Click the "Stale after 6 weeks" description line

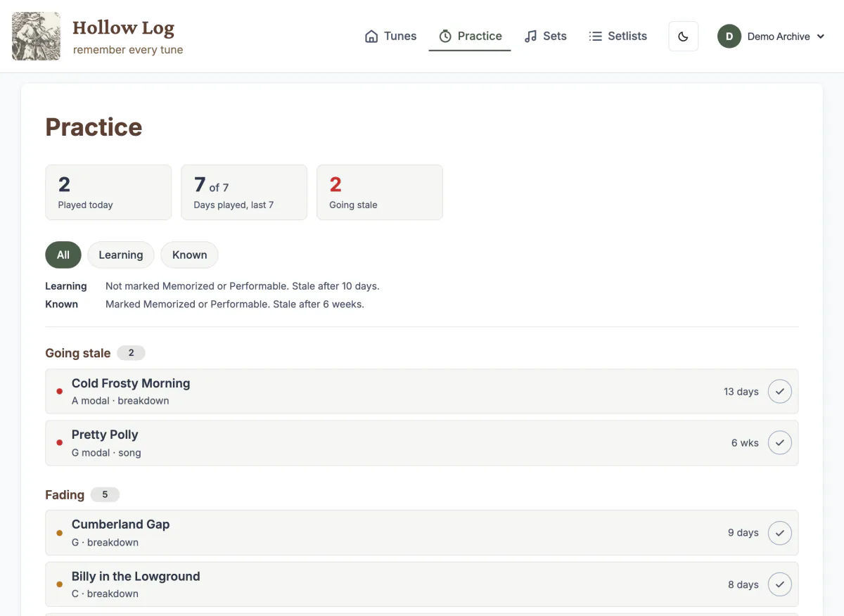tap(235, 304)
